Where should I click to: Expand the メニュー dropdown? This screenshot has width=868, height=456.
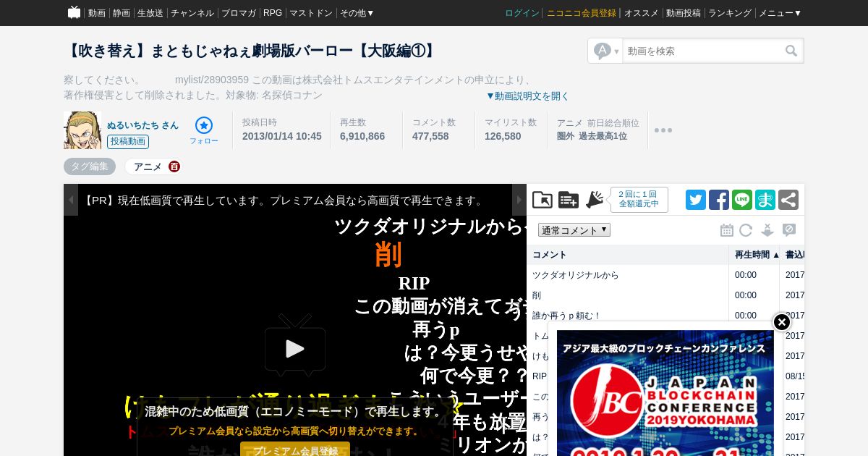pos(780,13)
